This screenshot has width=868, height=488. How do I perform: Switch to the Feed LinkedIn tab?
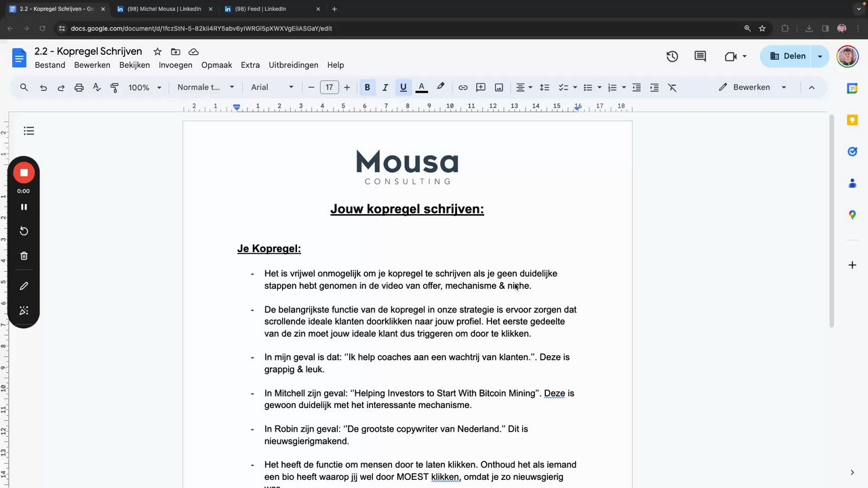(x=271, y=9)
